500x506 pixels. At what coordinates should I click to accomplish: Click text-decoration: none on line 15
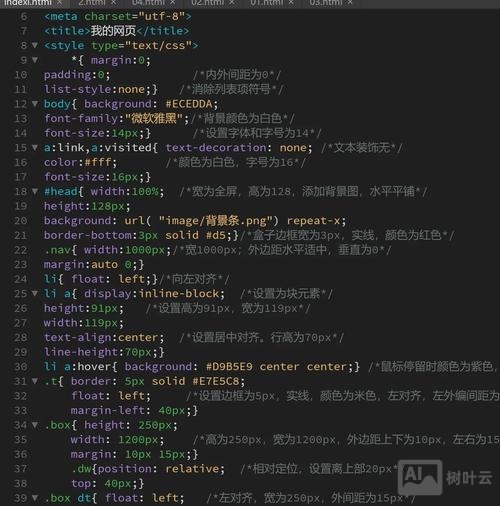pyautogui.click(x=239, y=148)
